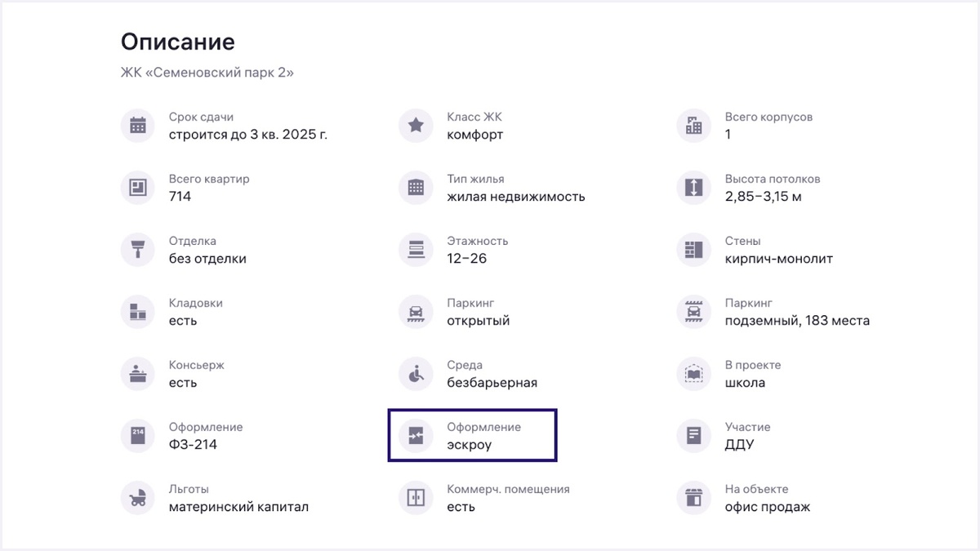
Task: Select the star icon for Класс ЖК
Action: coord(415,126)
